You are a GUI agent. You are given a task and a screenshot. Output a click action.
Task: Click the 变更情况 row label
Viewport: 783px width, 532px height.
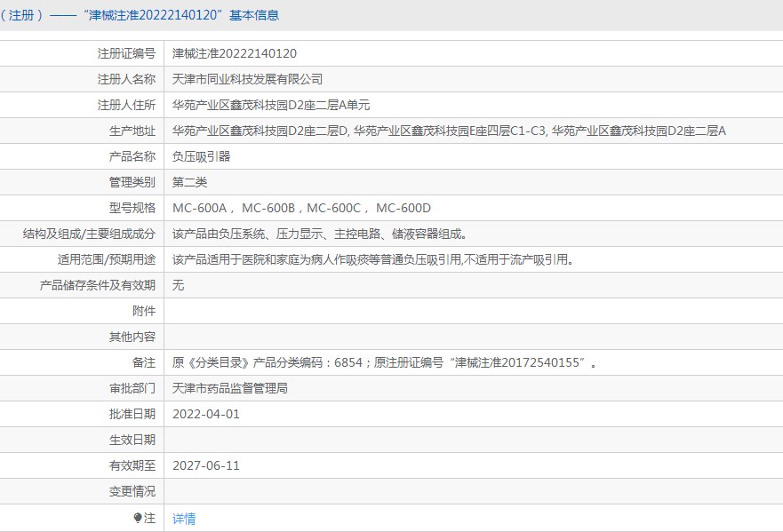(x=132, y=491)
